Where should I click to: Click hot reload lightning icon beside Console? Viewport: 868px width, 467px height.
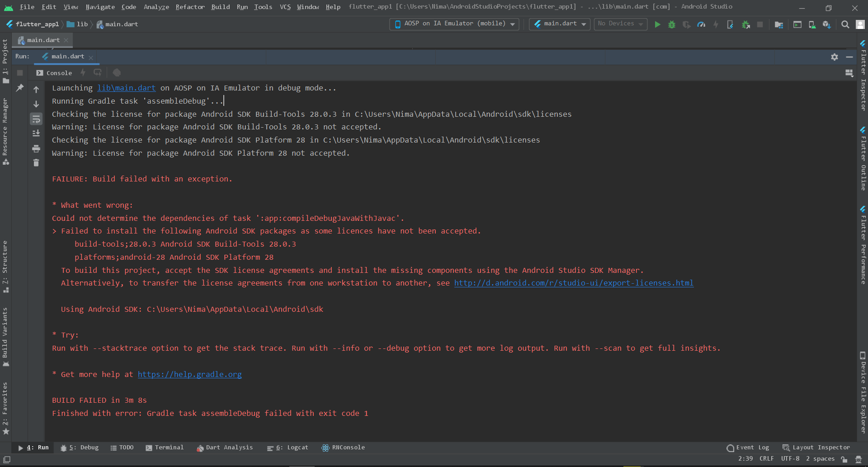[x=83, y=72]
